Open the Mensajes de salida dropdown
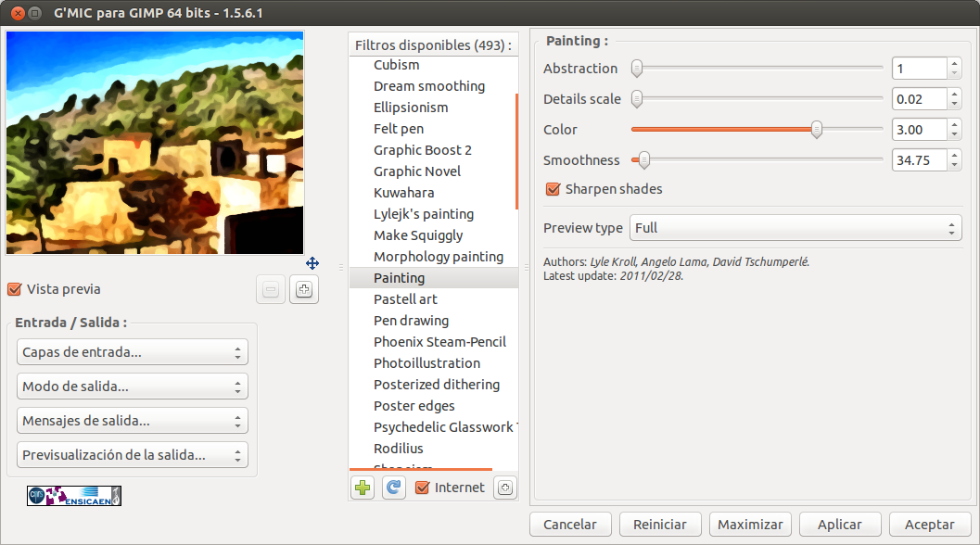 (133, 421)
